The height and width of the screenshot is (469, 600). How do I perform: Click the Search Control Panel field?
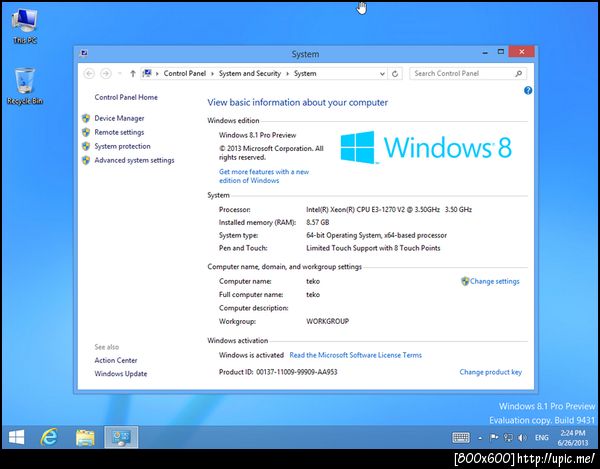tap(468, 73)
